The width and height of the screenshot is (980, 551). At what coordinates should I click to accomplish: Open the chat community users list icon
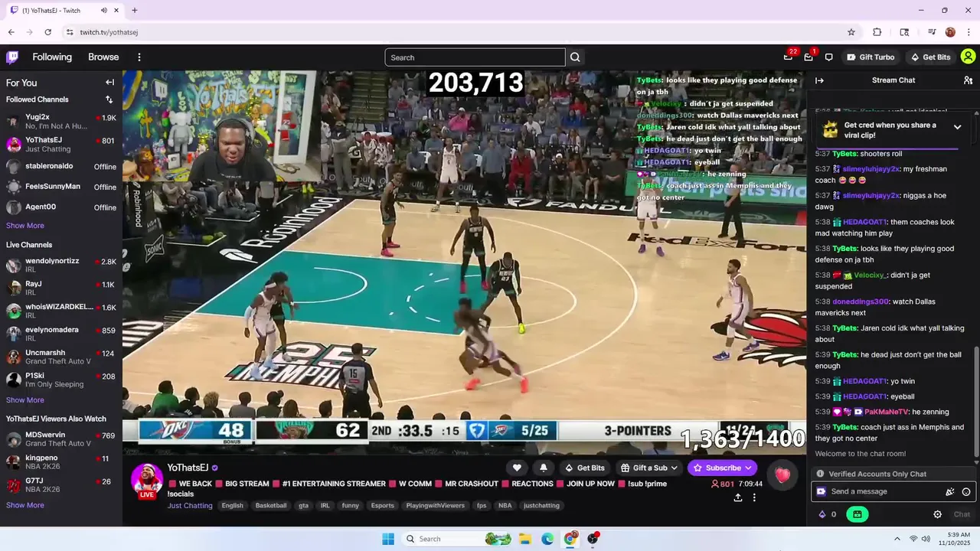point(968,80)
